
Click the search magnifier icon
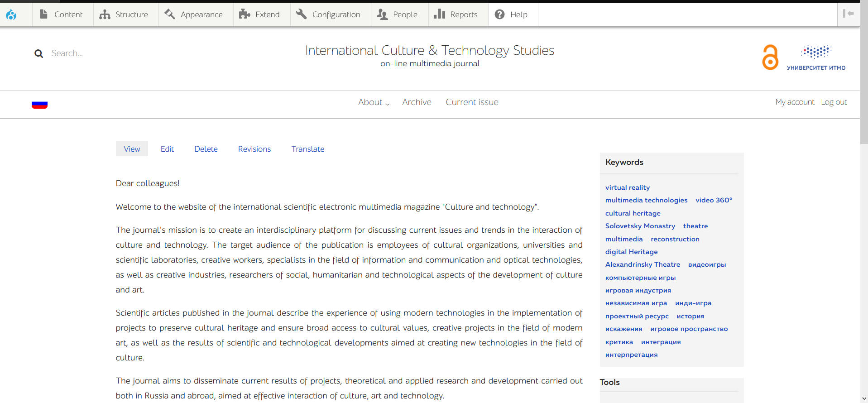tap(39, 54)
